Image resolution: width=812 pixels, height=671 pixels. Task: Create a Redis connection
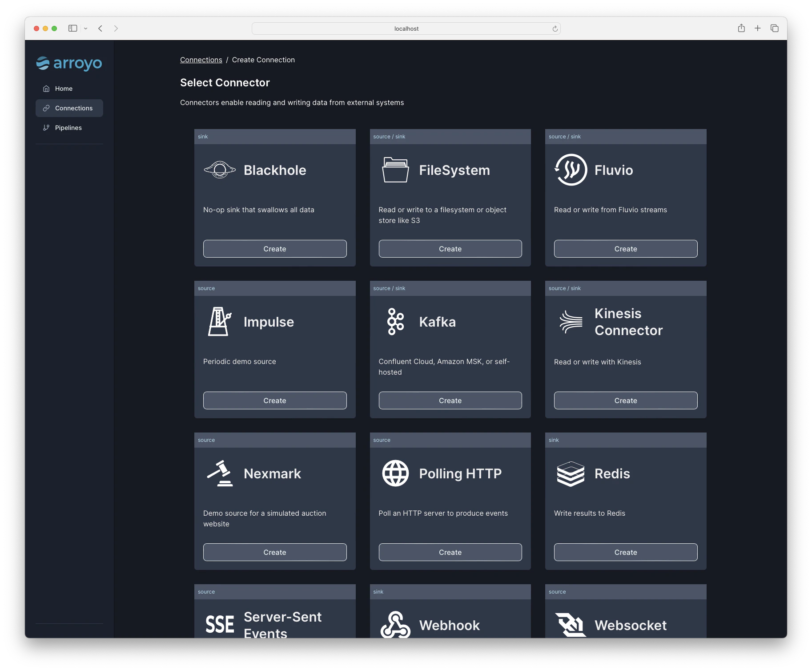[625, 552]
